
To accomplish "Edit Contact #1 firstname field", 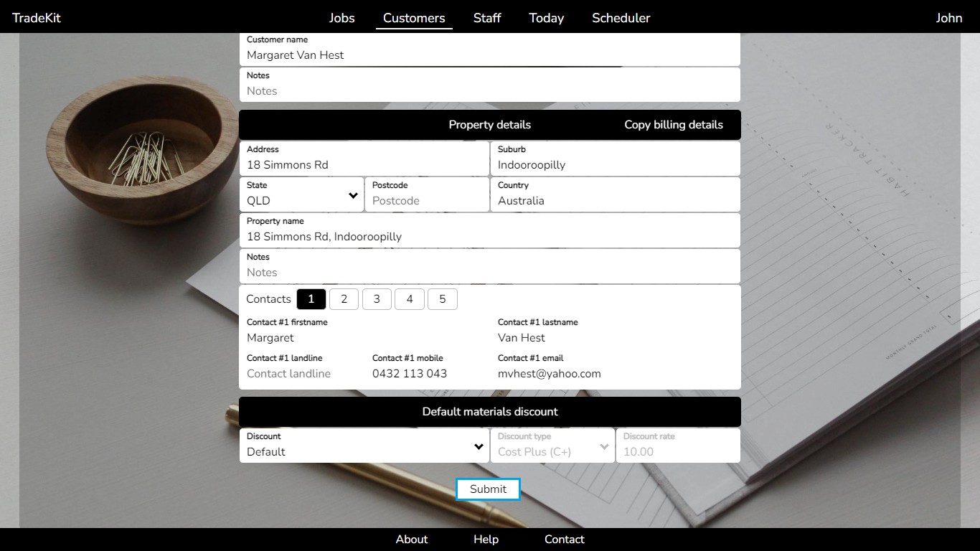I will coord(364,331).
